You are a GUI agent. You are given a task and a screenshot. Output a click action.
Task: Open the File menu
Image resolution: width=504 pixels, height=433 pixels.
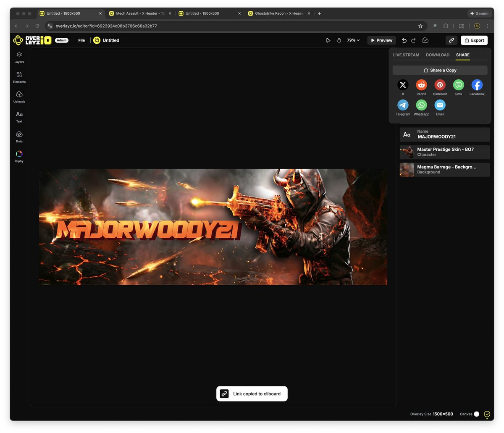click(81, 40)
